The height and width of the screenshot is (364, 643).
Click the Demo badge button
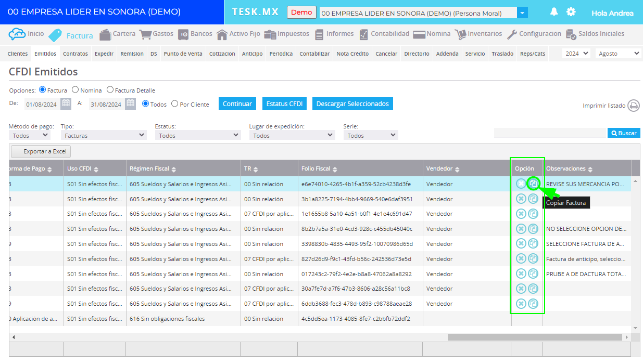[301, 12]
